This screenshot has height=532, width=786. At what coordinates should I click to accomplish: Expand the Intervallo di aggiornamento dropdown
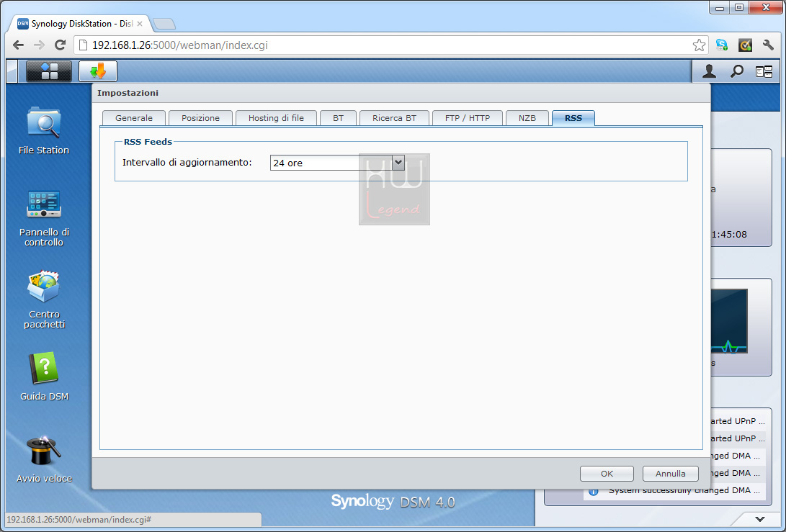pos(398,162)
